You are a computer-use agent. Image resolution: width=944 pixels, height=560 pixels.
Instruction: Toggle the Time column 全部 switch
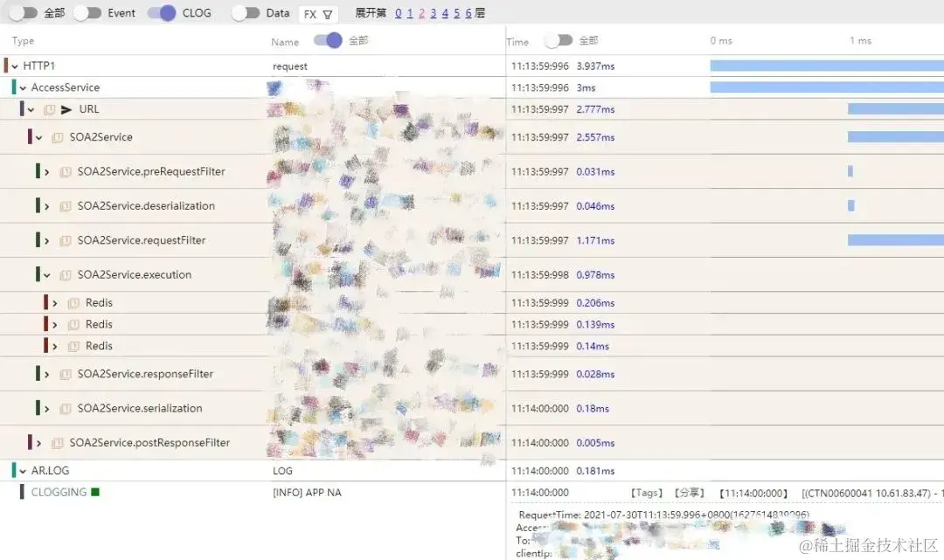tap(558, 40)
